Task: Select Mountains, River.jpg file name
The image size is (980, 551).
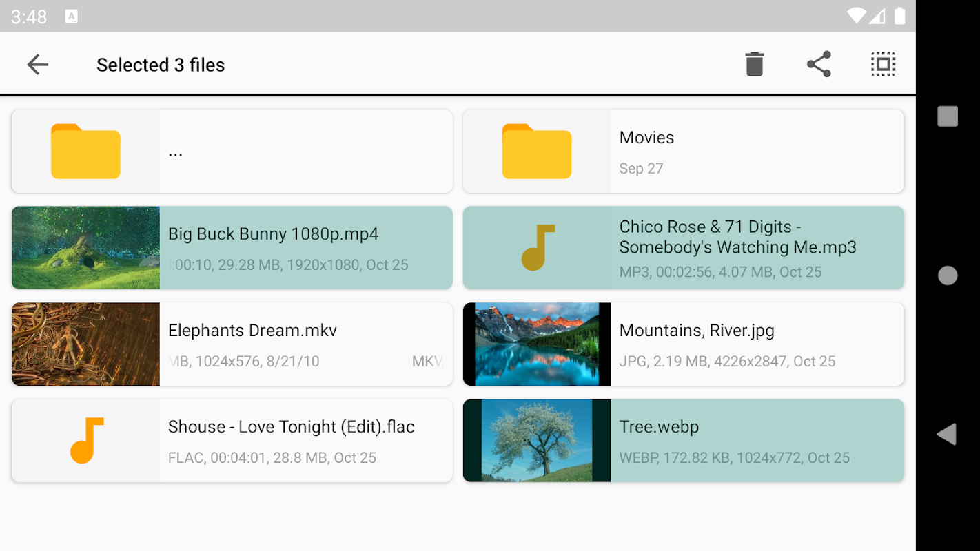Action: [697, 331]
